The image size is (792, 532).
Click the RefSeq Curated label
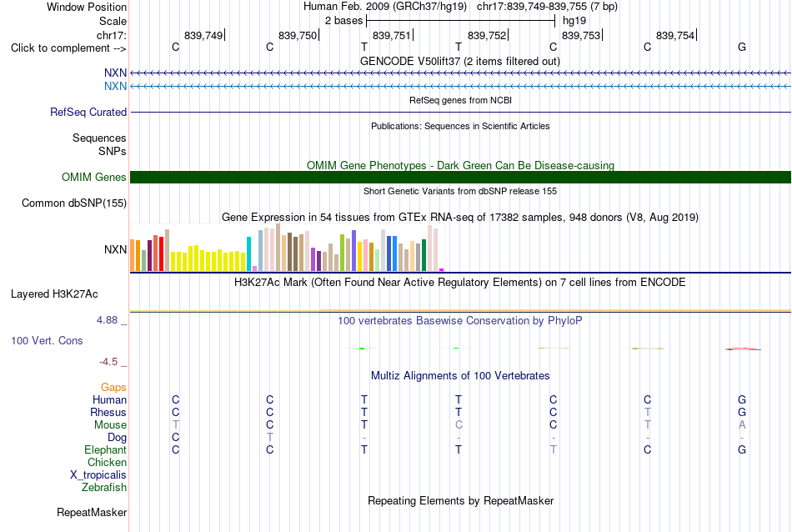[x=88, y=113]
